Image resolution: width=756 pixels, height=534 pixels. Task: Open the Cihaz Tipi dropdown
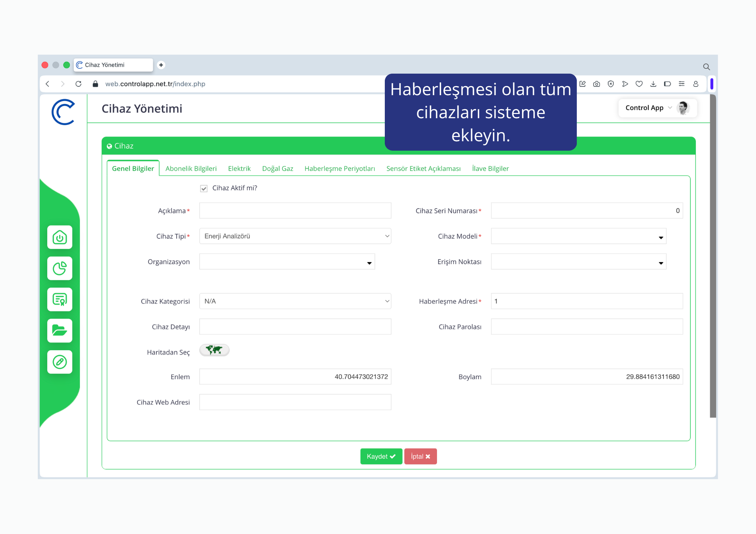(x=295, y=236)
